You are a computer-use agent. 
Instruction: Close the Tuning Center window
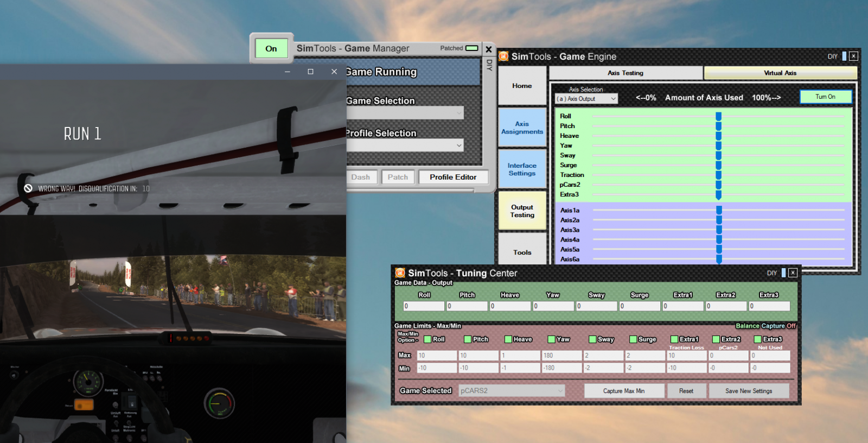793,273
